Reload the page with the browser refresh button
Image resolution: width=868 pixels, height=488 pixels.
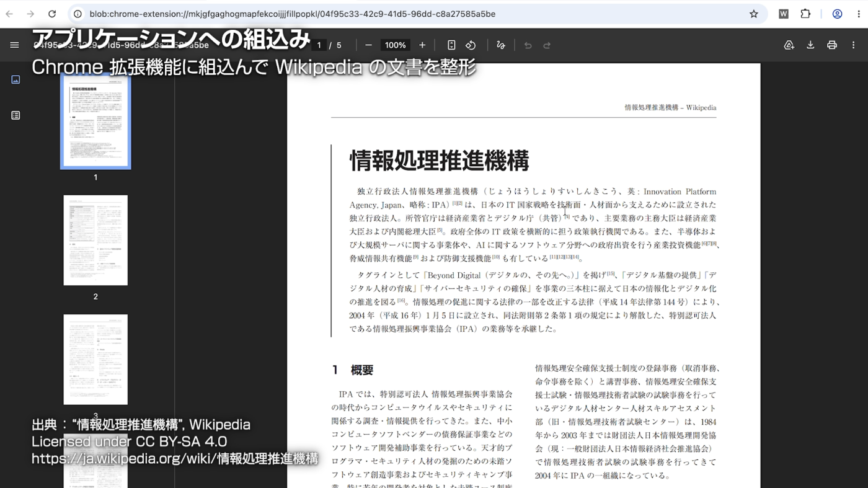coord(52,14)
